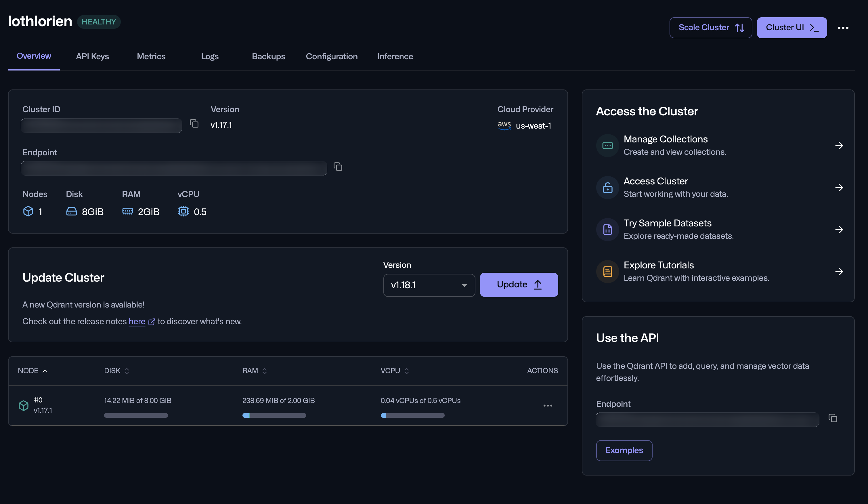Image resolution: width=868 pixels, height=504 pixels.
Task: Click the Endpoint field under Use the API
Action: tap(708, 420)
